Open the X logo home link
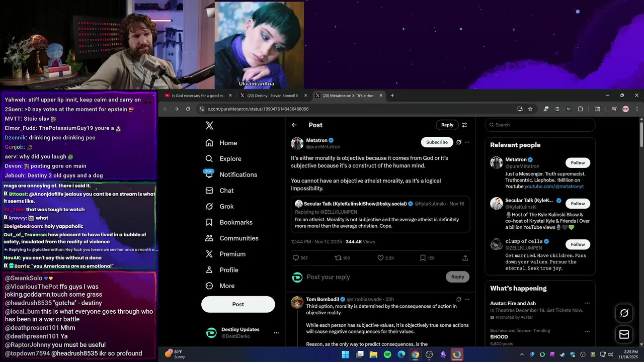644x362 pixels. pyautogui.click(x=210, y=126)
